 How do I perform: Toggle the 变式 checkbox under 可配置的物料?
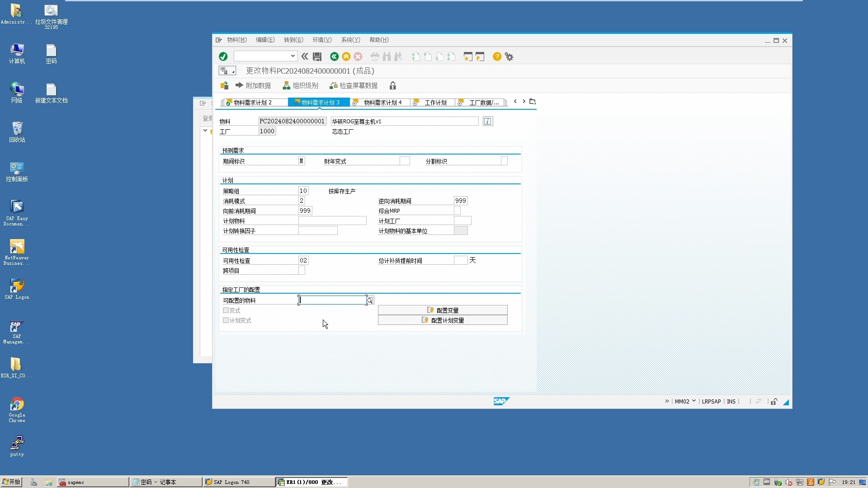click(225, 310)
